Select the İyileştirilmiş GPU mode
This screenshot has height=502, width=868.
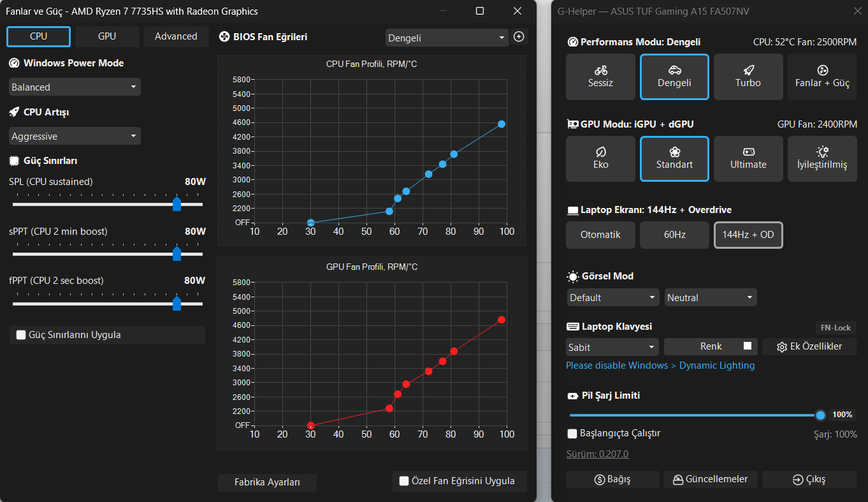(822, 158)
